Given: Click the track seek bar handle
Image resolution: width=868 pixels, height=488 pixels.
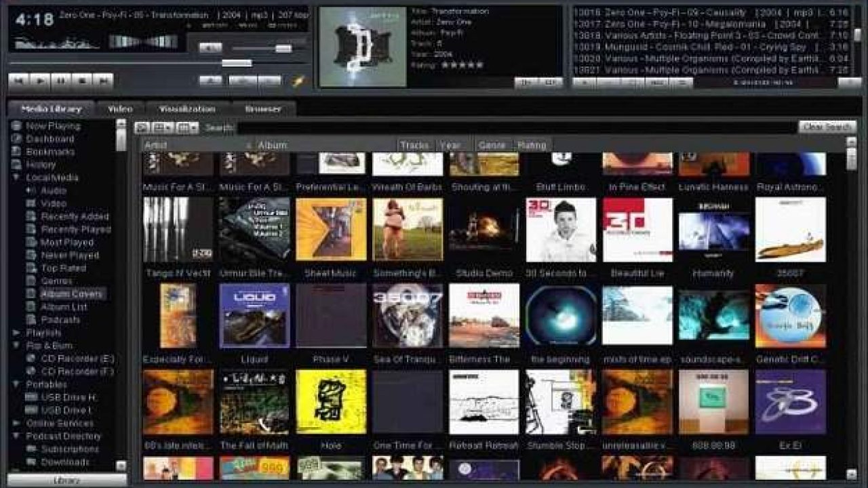Looking at the screenshot, I should point(237,63).
